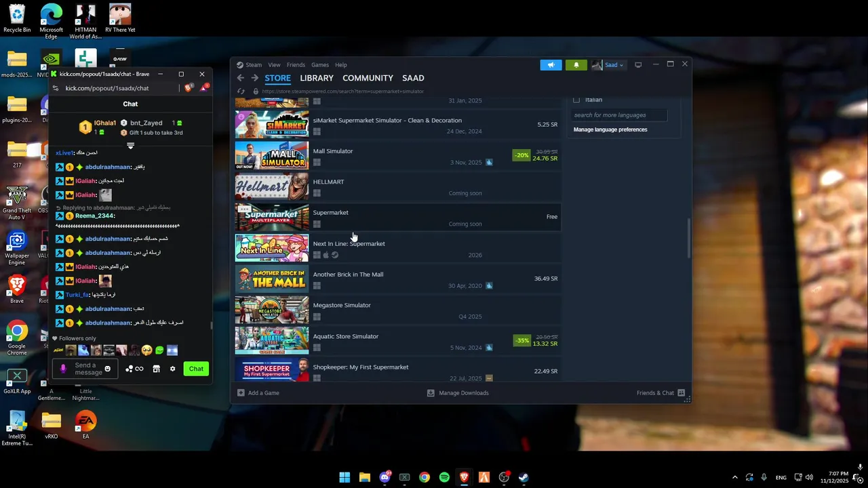Open the Steam announcements megaphone button
The height and width of the screenshot is (488, 868).
[x=551, y=65]
